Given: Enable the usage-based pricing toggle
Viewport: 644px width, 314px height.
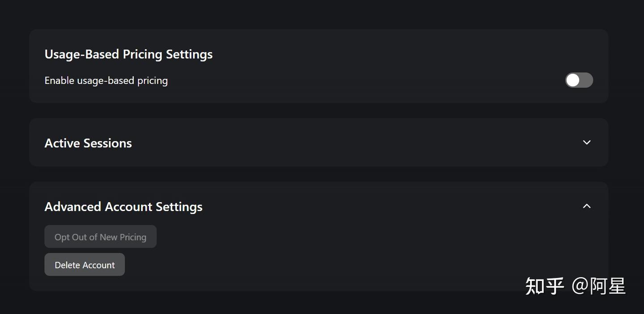Looking at the screenshot, I should [x=579, y=81].
